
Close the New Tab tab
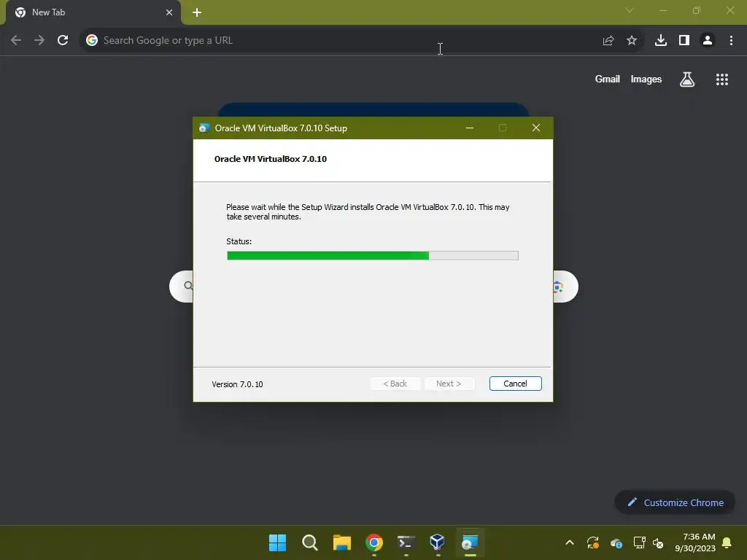169,12
